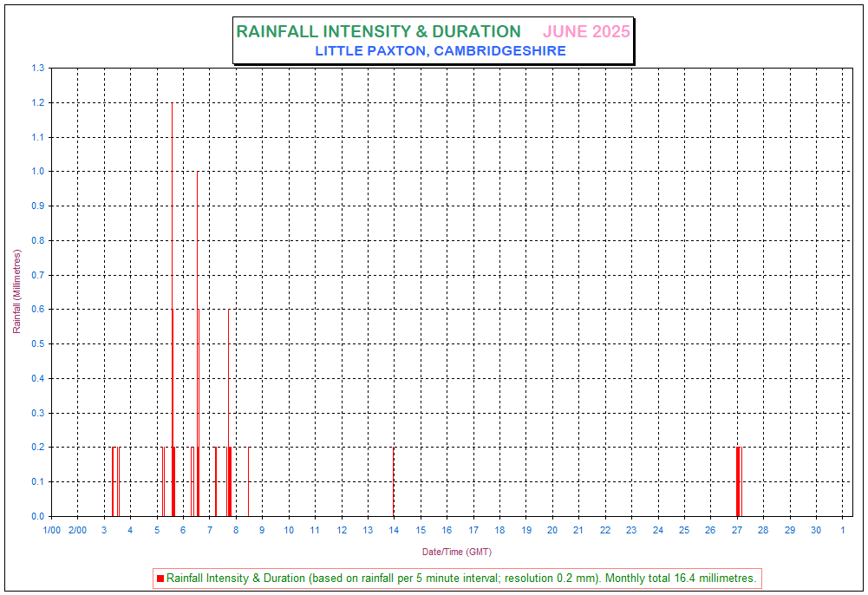
Task: Click the y-axis value 0.6
Action: click(x=37, y=310)
